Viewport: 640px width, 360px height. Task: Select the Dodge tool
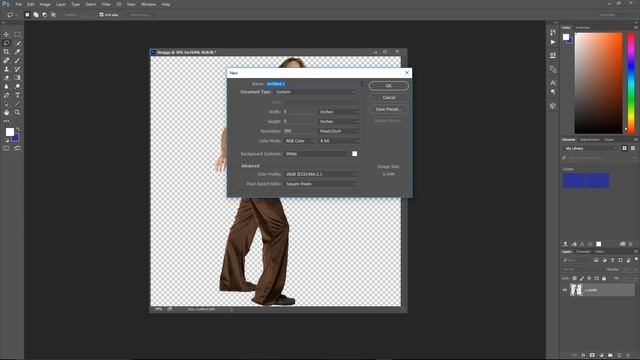pos(17,86)
